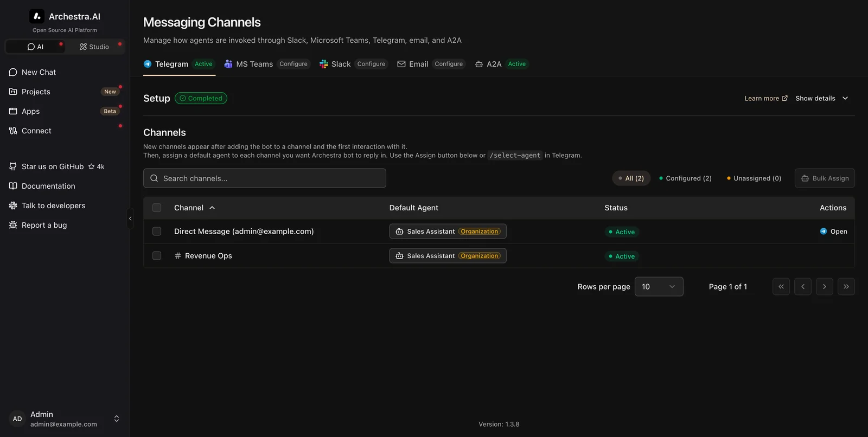Click the Bulk Assign button
The image size is (868, 437).
825,178
